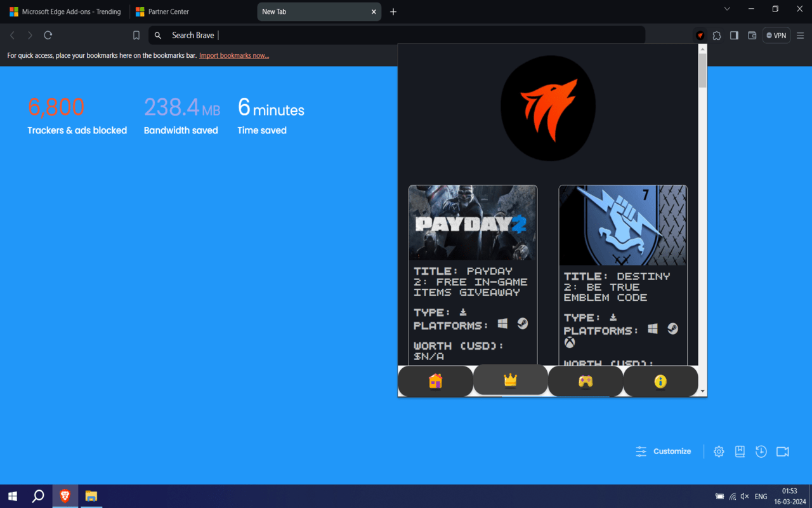Click the muted volume tray icon
812x508 pixels.
[745, 497]
